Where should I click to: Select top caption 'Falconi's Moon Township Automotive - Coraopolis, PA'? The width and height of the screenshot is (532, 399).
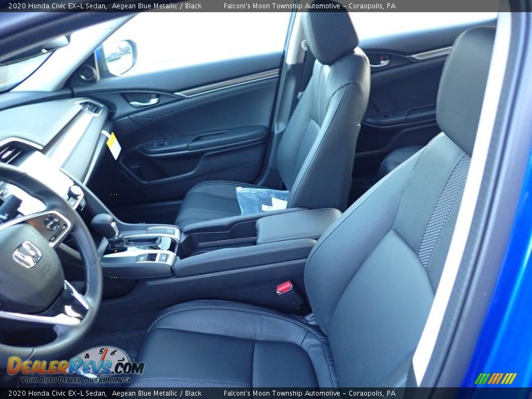(x=309, y=6)
